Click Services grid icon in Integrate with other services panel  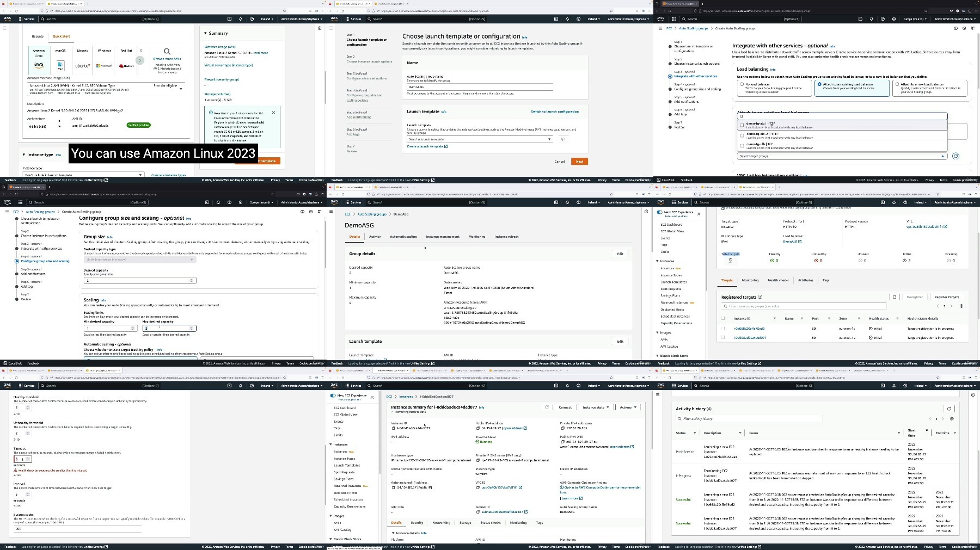click(x=674, y=19)
